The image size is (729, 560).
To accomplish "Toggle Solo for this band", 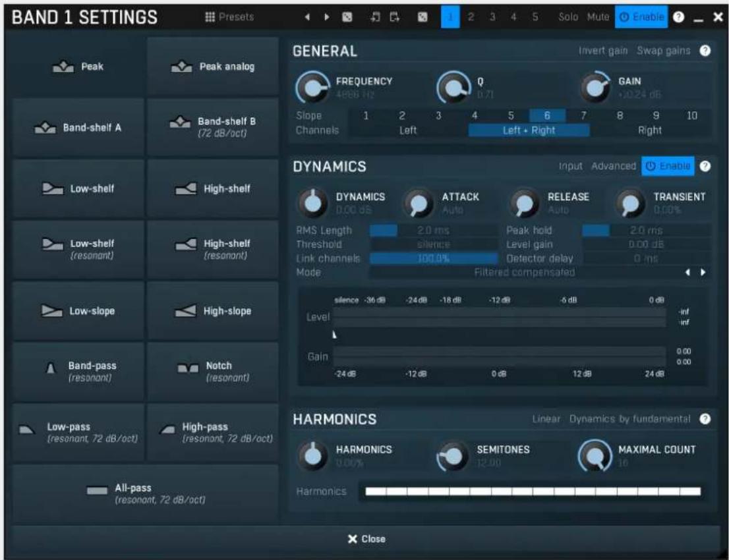I will click(568, 17).
